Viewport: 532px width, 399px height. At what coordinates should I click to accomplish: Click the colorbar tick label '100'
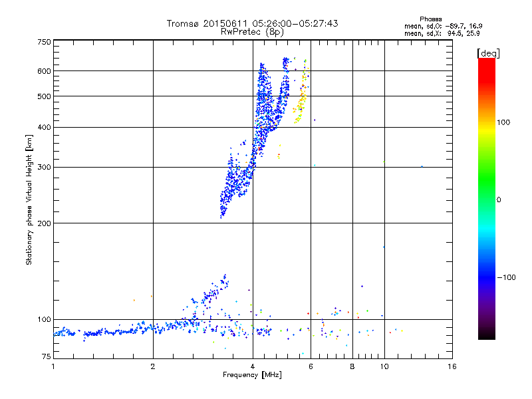point(503,122)
